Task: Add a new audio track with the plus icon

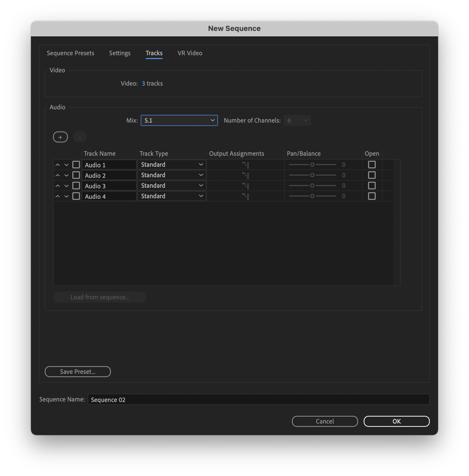Action: pyautogui.click(x=60, y=137)
